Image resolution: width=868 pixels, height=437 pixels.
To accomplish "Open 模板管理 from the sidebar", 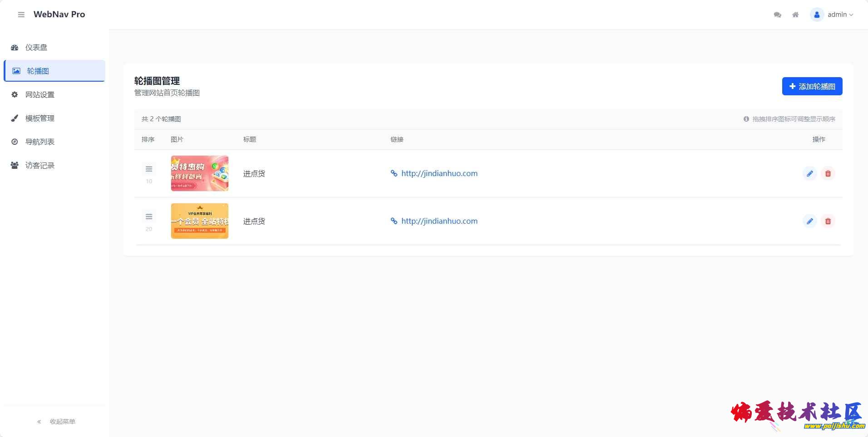I will tap(40, 118).
